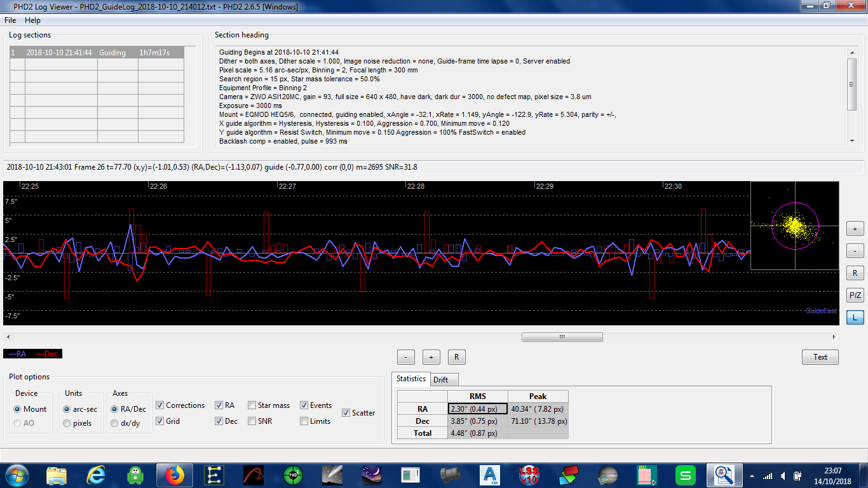Open the clock showing 23:07

click(x=833, y=476)
